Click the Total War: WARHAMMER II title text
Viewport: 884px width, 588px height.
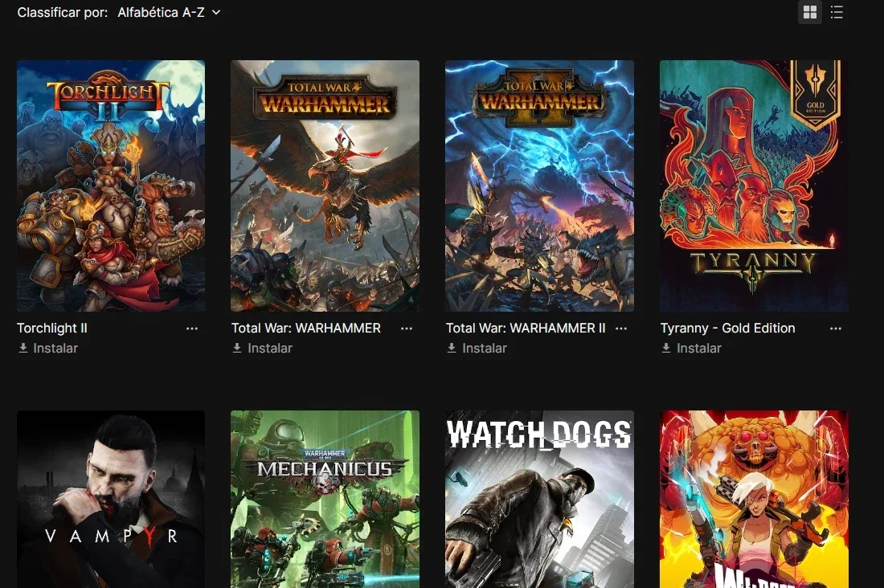click(x=526, y=328)
